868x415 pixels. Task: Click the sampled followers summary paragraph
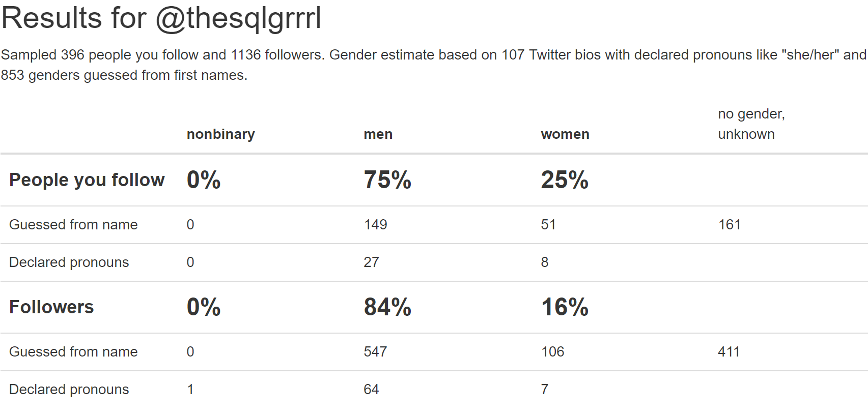433,65
